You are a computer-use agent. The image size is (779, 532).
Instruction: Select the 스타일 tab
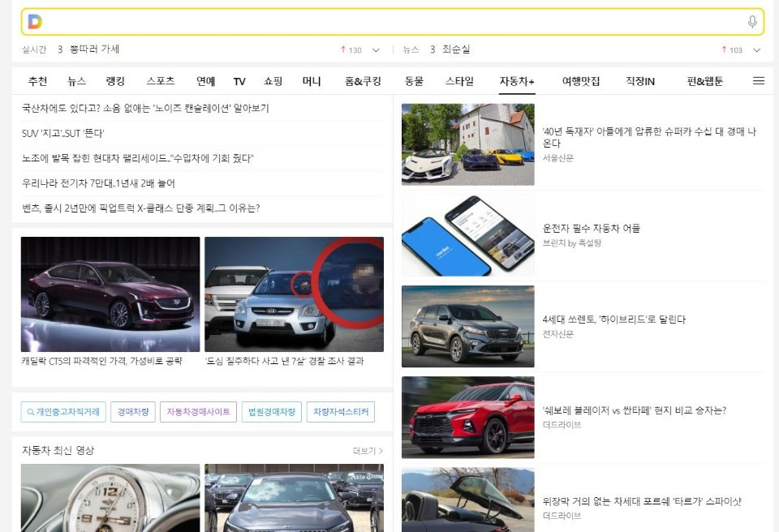pyautogui.click(x=459, y=81)
